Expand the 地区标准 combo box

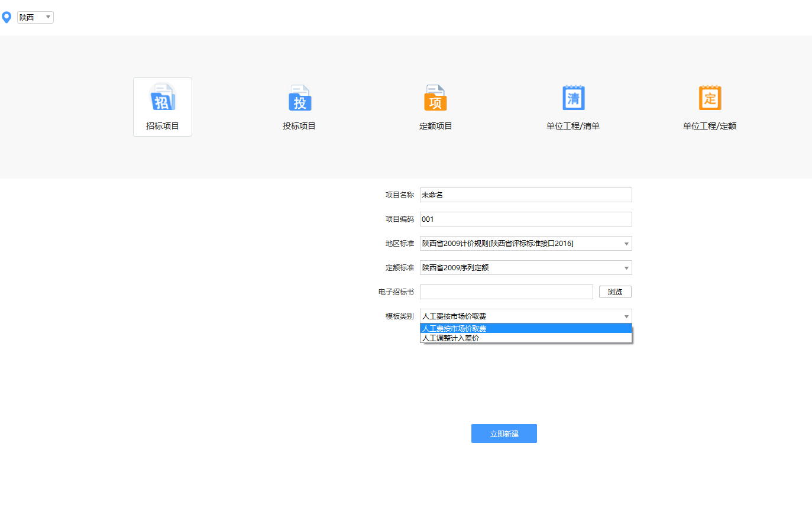coord(526,244)
